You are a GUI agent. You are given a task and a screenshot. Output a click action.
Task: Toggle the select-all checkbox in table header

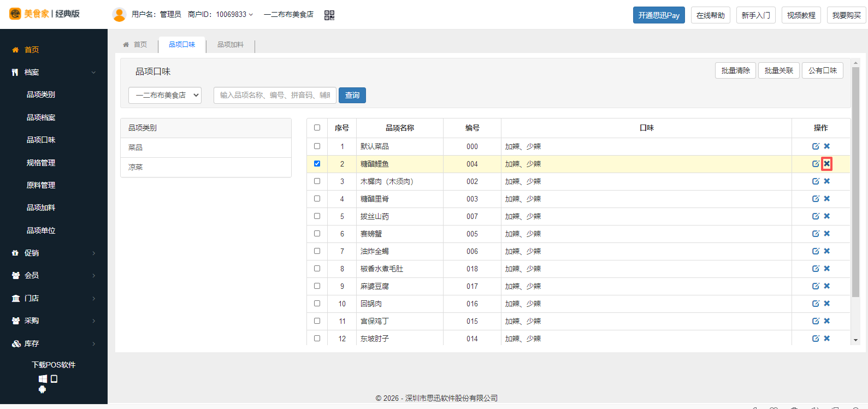point(317,128)
